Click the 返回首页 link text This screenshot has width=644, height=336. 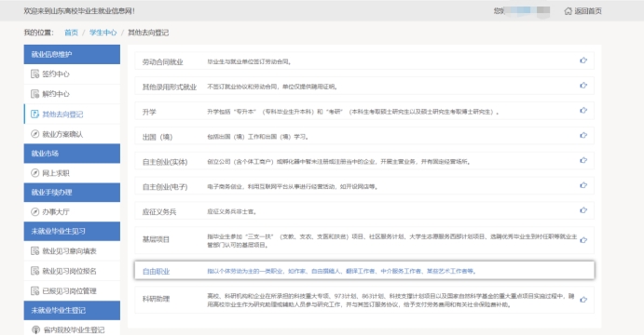click(x=588, y=11)
